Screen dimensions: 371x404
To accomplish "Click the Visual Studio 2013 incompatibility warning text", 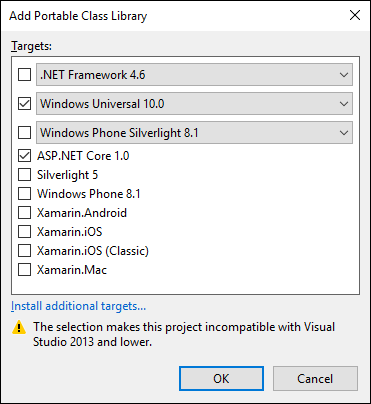I will tap(184, 334).
